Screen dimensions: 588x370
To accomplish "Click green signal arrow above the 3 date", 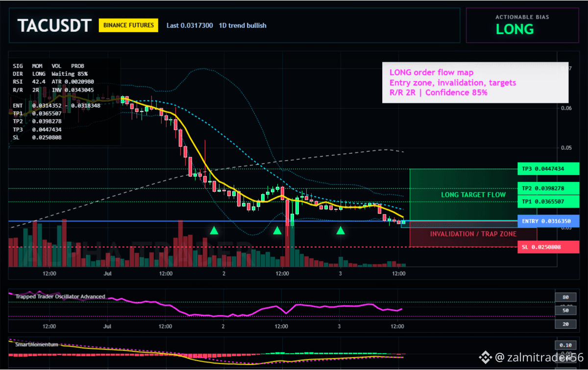I will (341, 230).
